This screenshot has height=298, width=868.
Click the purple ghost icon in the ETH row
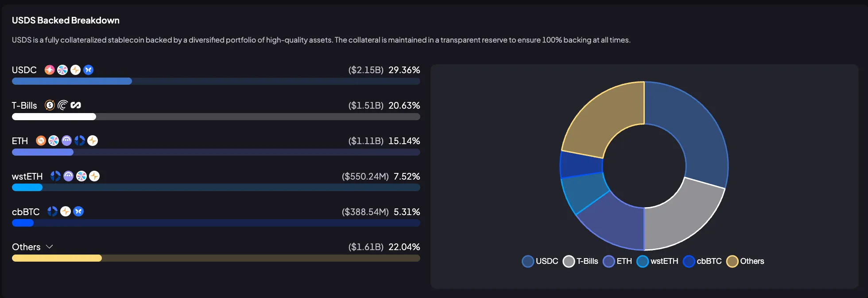[x=66, y=141]
